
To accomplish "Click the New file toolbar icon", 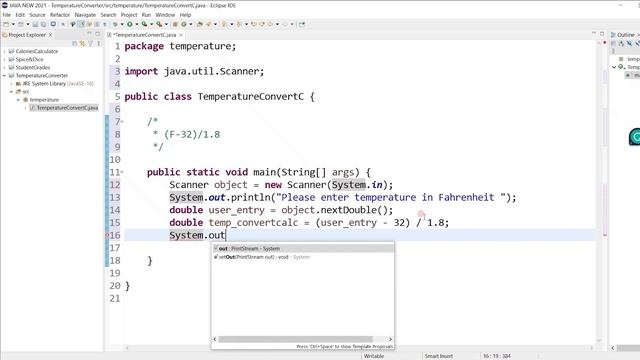I will click(6, 24).
